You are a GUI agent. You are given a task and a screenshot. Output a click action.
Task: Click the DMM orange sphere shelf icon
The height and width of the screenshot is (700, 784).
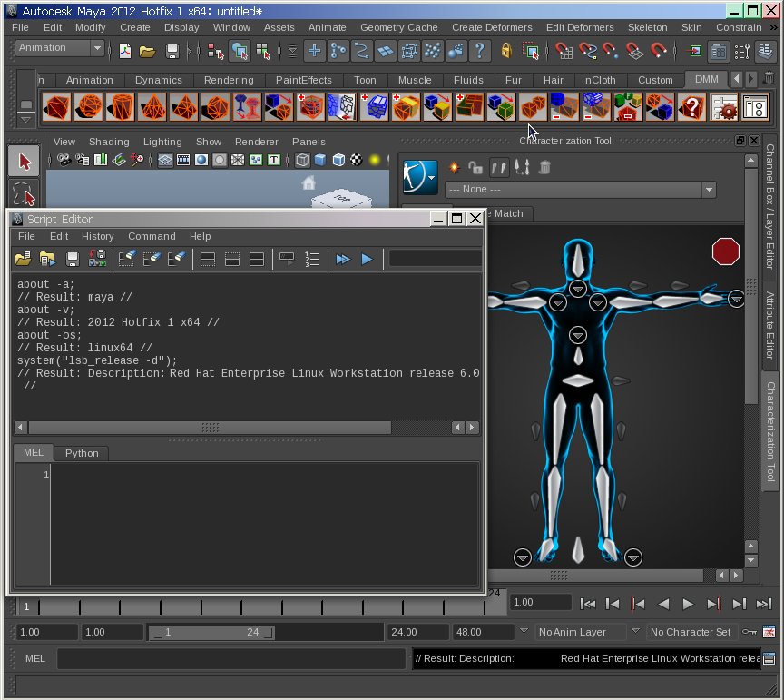coord(88,106)
